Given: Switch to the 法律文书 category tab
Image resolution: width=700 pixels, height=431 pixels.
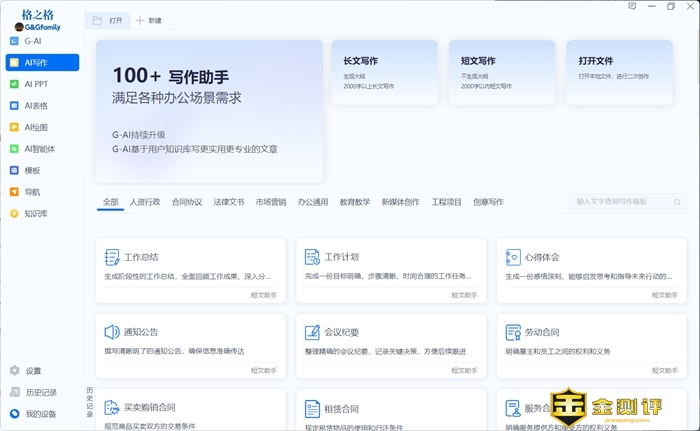Looking at the screenshot, I should (x=228, y=202).
